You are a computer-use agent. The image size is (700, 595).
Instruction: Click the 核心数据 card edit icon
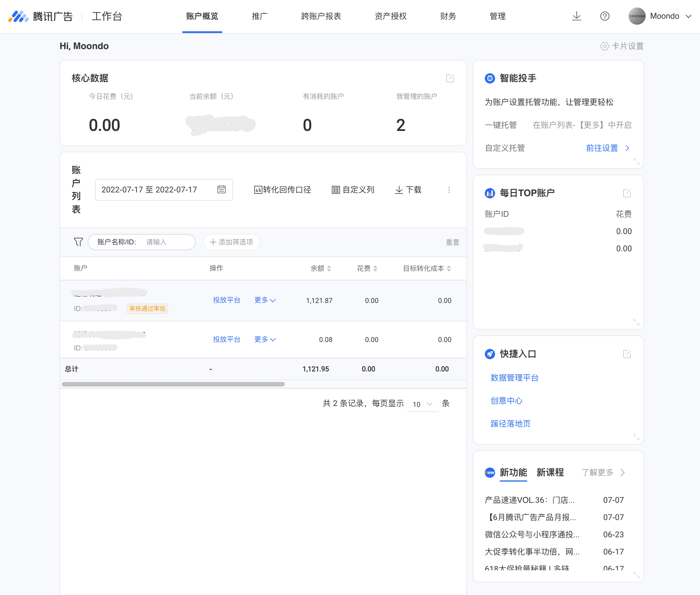(449, 78)
